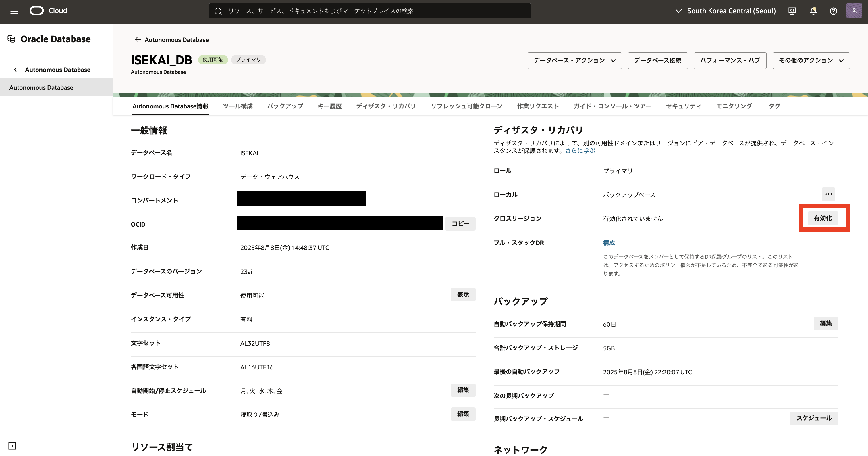The image size is (868, 456).
Task: Expand the データベース・アクション dropdown
Action: tap(574, 60)
